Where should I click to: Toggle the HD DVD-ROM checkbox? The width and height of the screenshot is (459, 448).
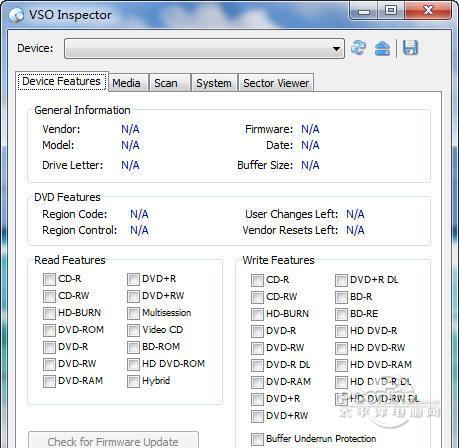pyautogui.click(x=133, y=364)
